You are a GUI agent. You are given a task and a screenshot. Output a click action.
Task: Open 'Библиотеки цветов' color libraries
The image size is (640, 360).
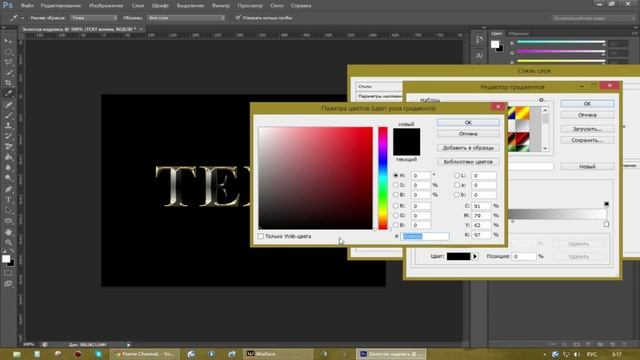468,162
